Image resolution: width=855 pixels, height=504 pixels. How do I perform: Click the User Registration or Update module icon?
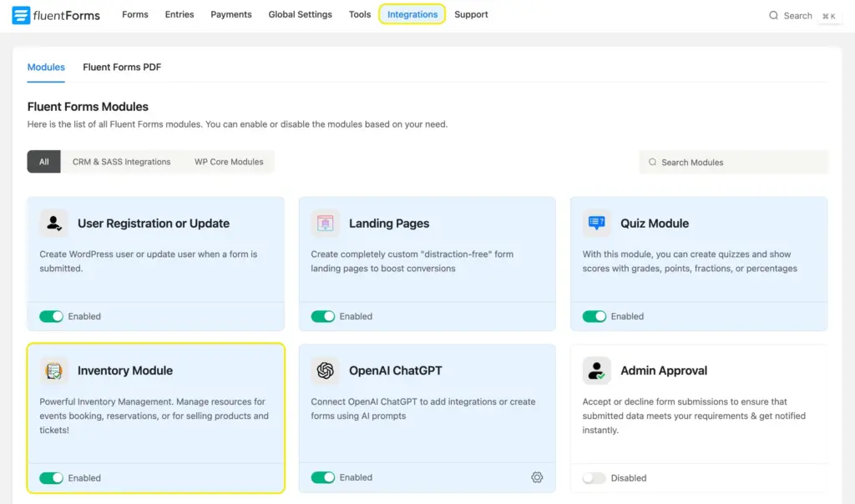coord(54,223)
